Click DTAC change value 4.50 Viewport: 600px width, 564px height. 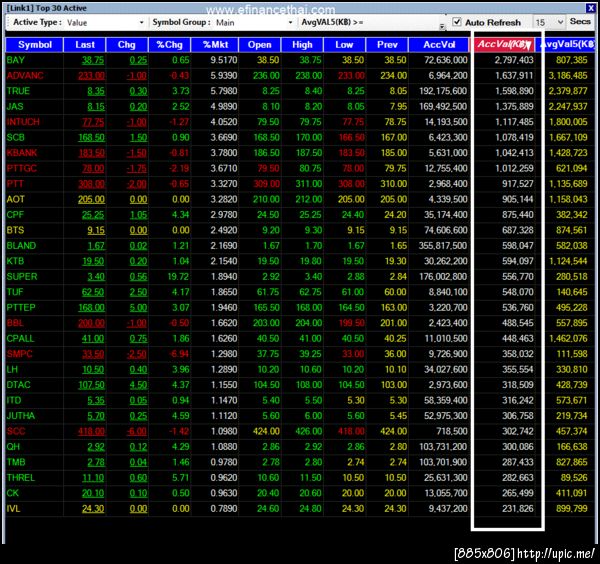point(138,385)
